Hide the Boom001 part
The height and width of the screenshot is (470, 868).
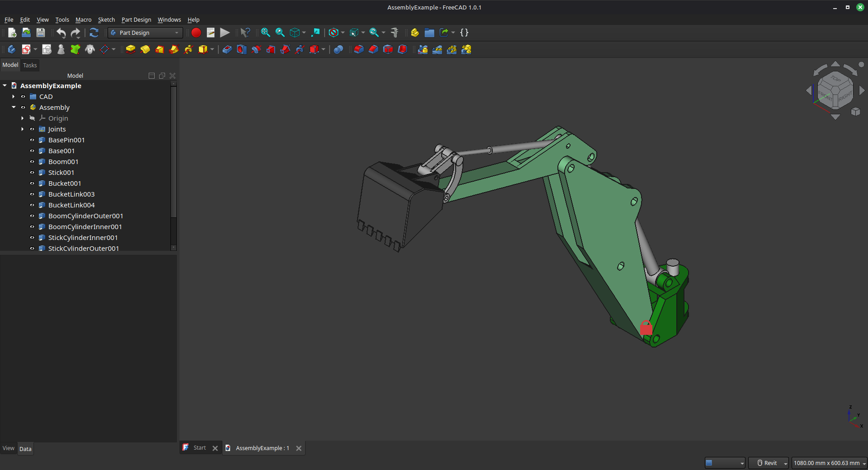(32, 162)
